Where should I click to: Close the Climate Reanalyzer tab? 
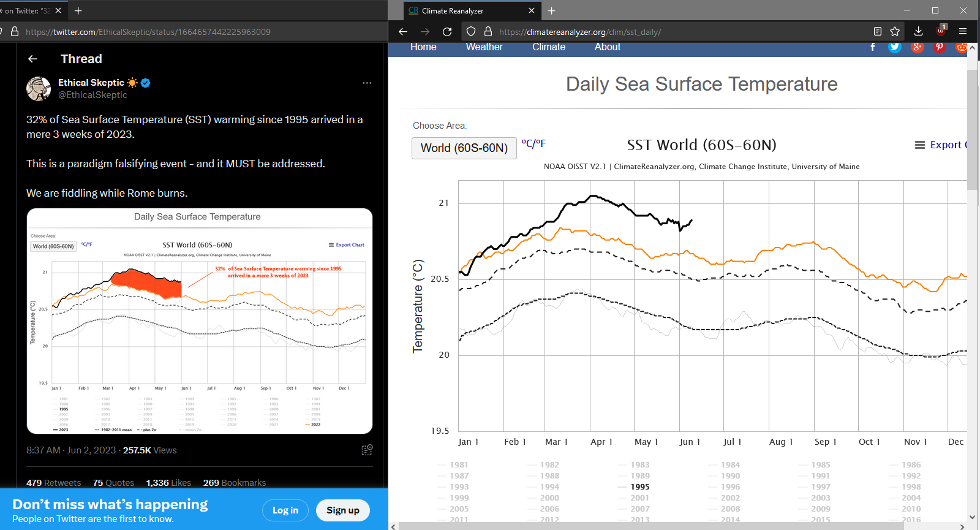[x=531, y=10]
